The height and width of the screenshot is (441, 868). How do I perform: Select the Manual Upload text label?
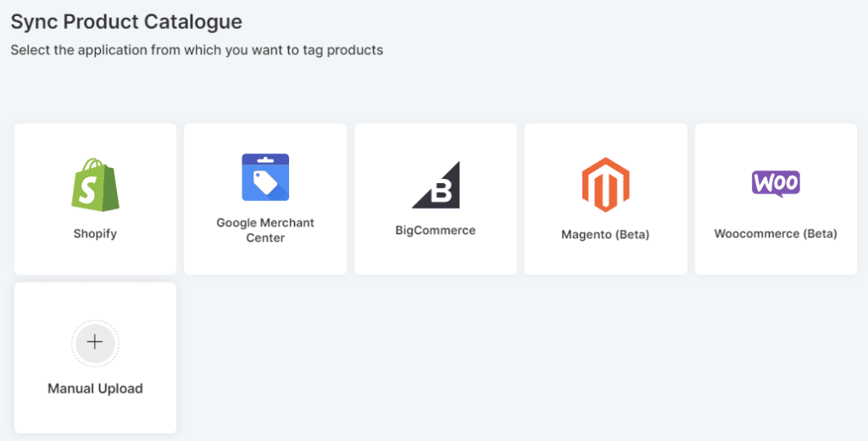[95, 388]
